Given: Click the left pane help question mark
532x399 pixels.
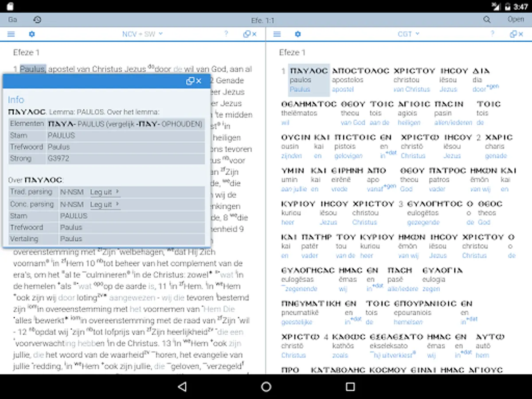Looking at the screenshot, I should coord(226,34).
